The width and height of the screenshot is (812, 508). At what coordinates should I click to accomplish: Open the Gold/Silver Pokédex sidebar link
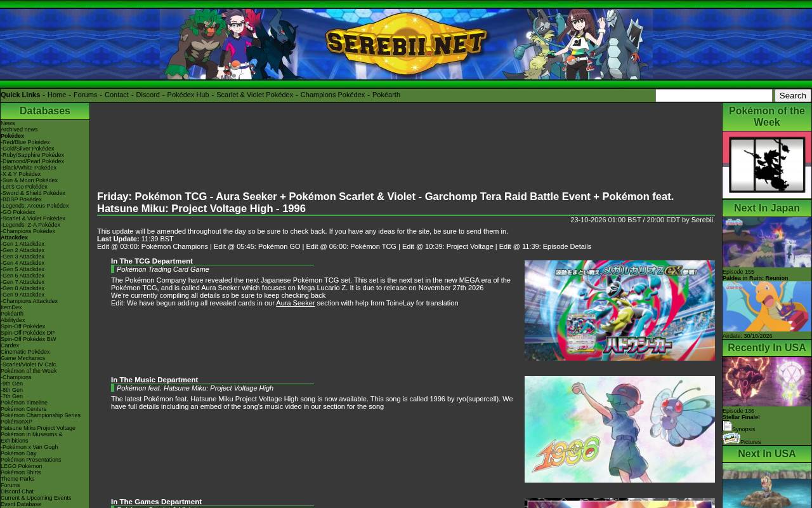(x=27, y=149)
